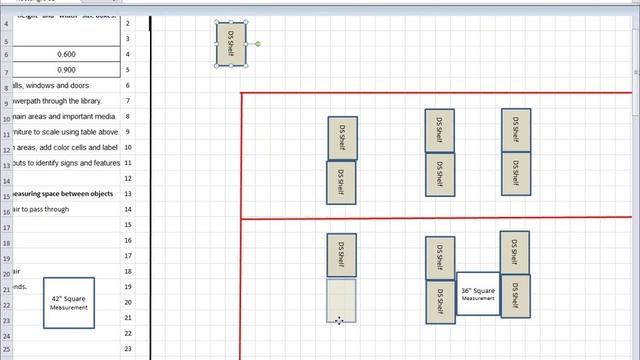Image resolution: width=640 pixels, height=360 pixels.
Task: Select lower DS Shelf of right pair between red lines
Action: click(x=516, y=174)
